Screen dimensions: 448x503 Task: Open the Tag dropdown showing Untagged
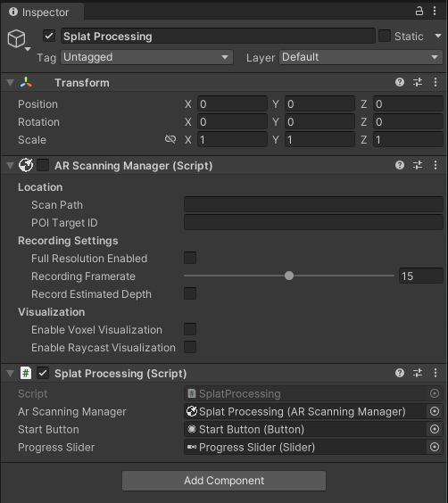[146, 57]
